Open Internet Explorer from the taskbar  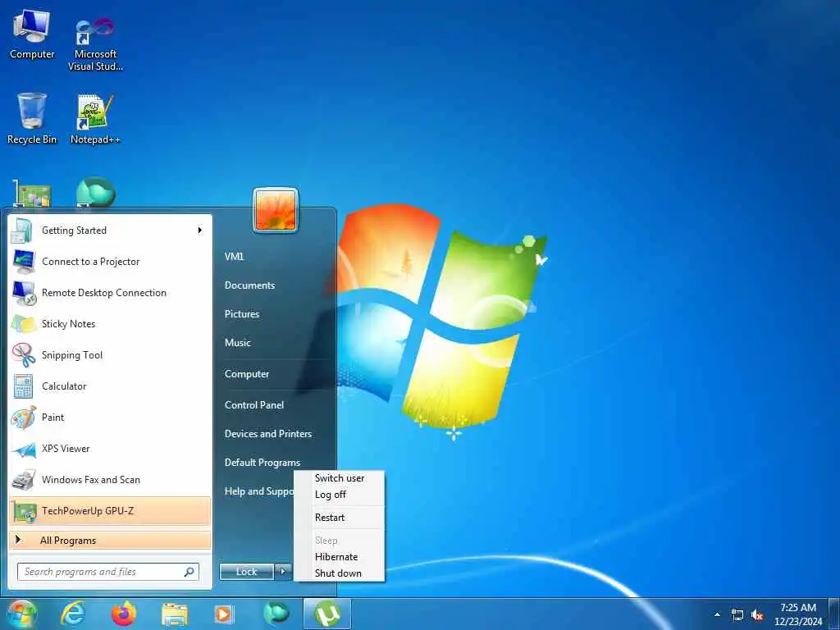[x=73, y=614]
